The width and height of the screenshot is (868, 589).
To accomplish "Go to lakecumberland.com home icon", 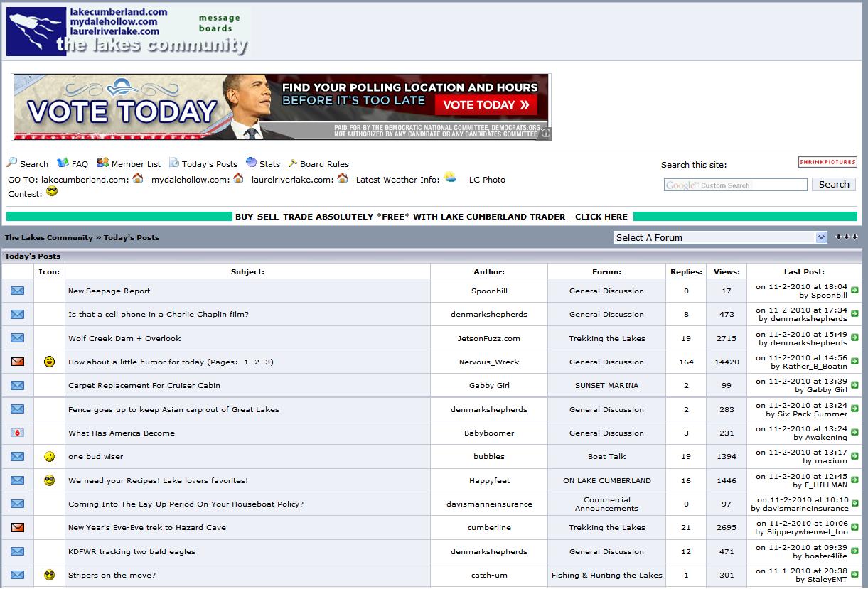I will 138,178.
